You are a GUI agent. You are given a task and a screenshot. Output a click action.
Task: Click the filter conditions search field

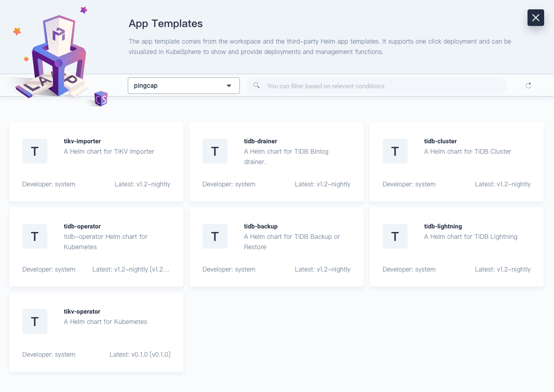(376, 85)
